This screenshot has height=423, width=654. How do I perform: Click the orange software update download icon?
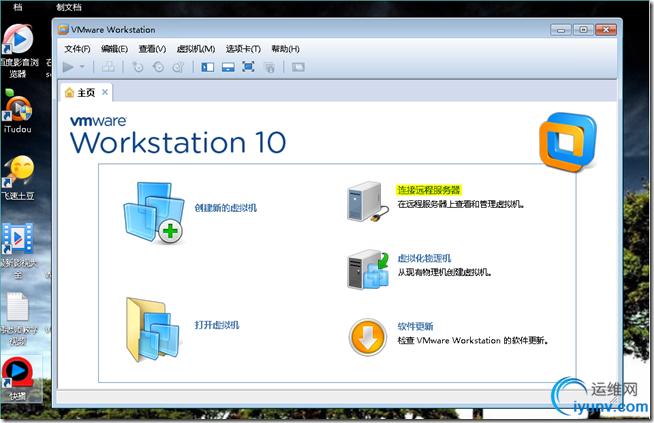[x=367, y=337]
